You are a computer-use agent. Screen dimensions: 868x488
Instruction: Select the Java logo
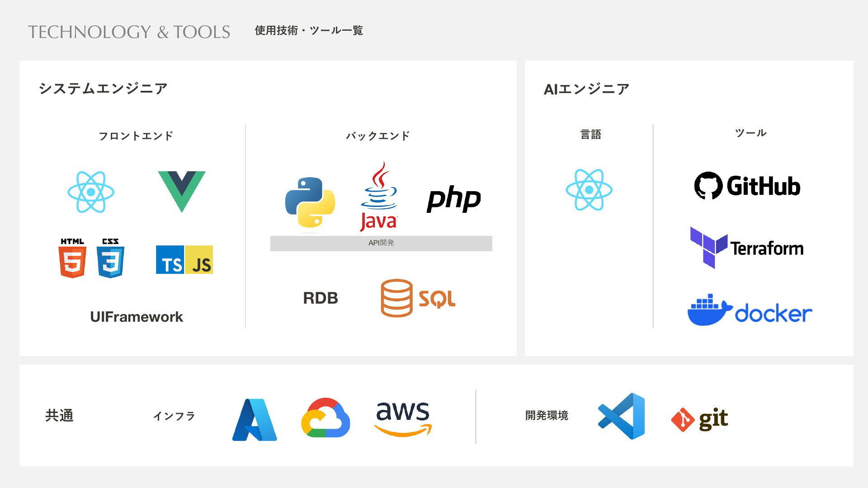pos(379,197)
